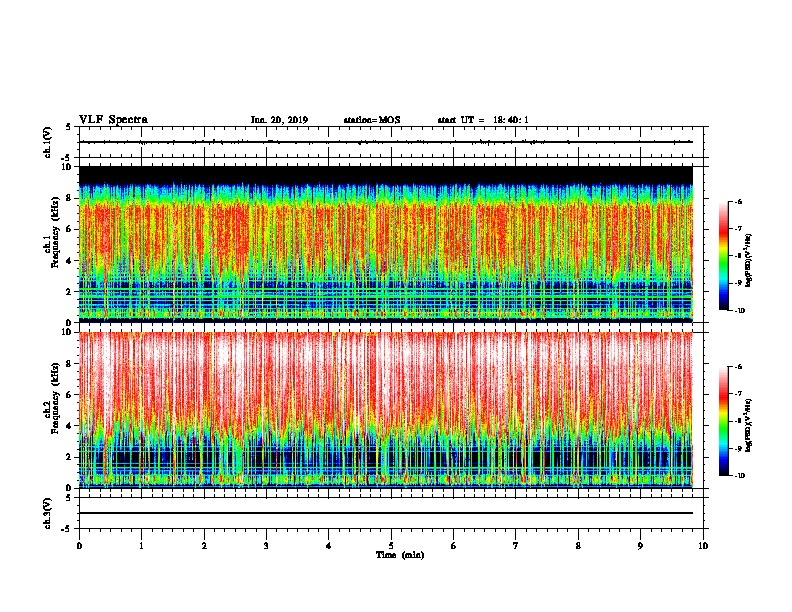Click the ch.1(V) waveform axis label

coord(47,142)
